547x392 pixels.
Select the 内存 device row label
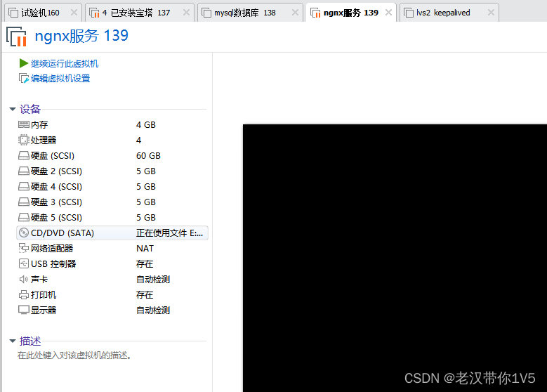[x=39, y=124]
